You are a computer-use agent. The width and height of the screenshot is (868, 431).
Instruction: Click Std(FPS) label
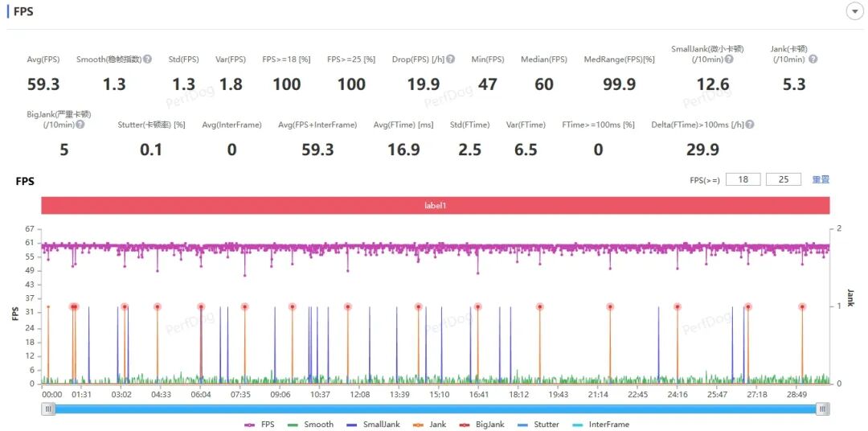coord(183,60)
